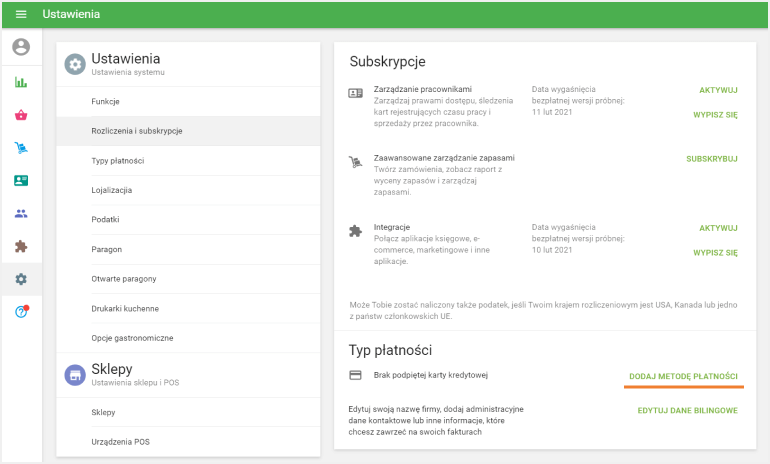Open Paragon settings
This screenshot has width=770, height=464.
pos(189,249)
